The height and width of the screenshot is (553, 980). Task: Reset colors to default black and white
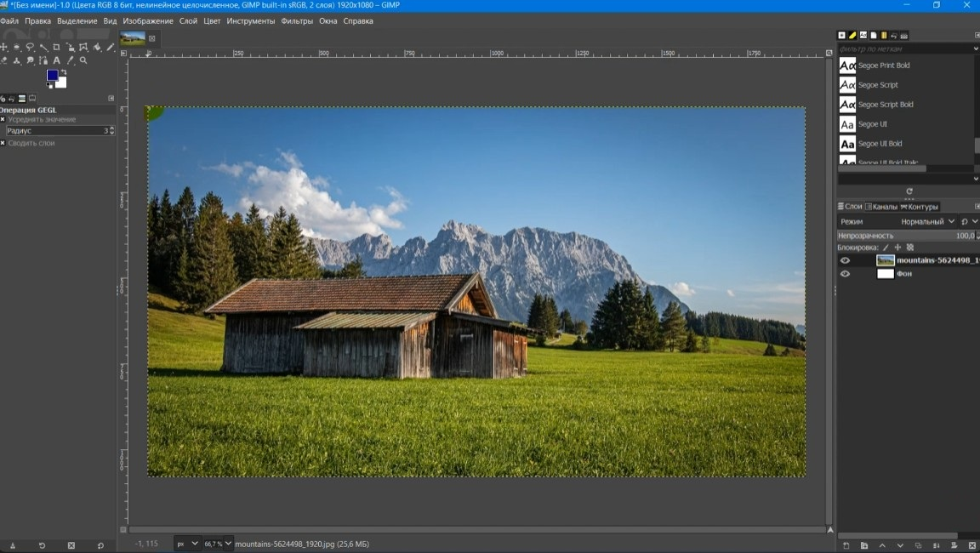tap(49, 86)
